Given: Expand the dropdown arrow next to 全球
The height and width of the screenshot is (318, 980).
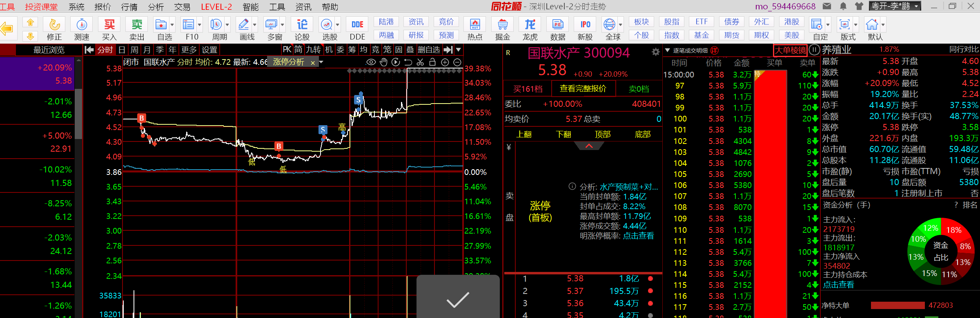Looking at the screenshot, I should [x=620, y=25].
